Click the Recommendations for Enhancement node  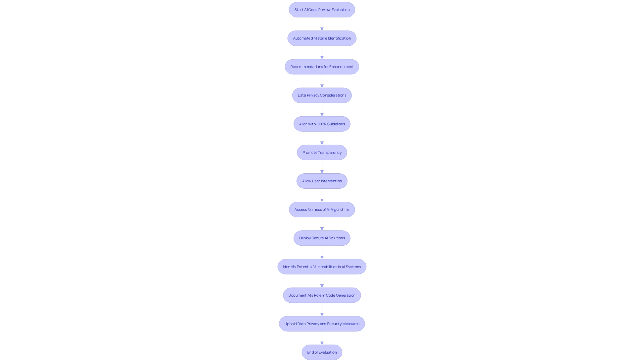pyautogui.click(x=322, y=66)
